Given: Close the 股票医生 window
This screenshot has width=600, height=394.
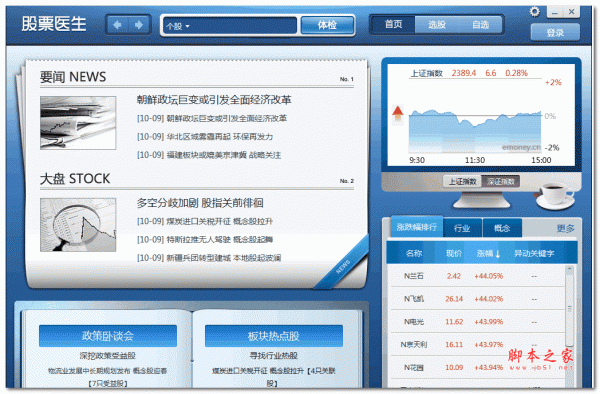Looking at the screenshot, I should click(571, 12).
